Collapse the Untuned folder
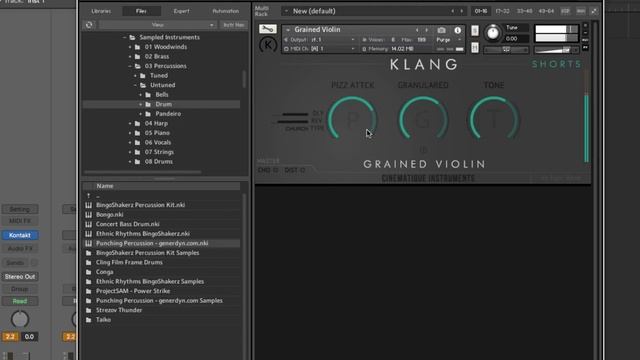 coord(135,85)
